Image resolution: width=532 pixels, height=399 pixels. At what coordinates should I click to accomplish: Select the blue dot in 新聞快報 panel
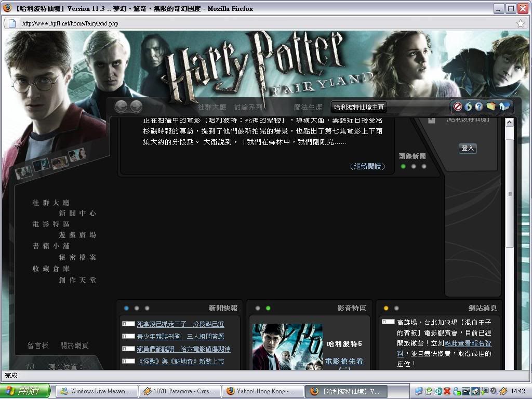126,308
